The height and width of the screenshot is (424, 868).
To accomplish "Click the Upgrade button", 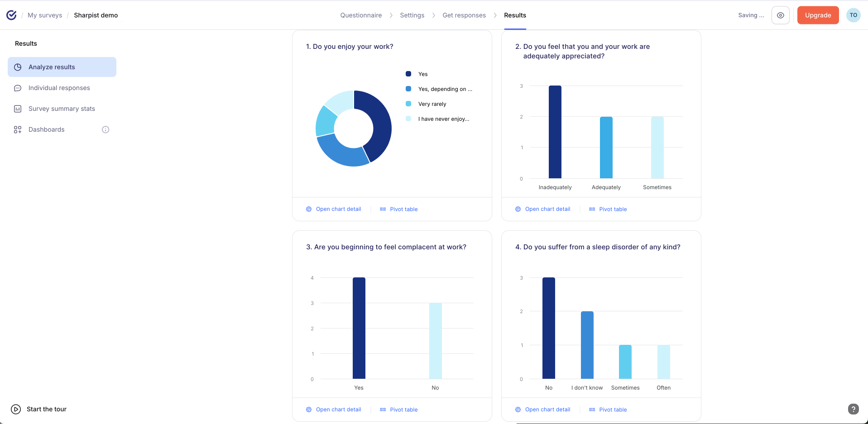I will click(x=818, y=15).
